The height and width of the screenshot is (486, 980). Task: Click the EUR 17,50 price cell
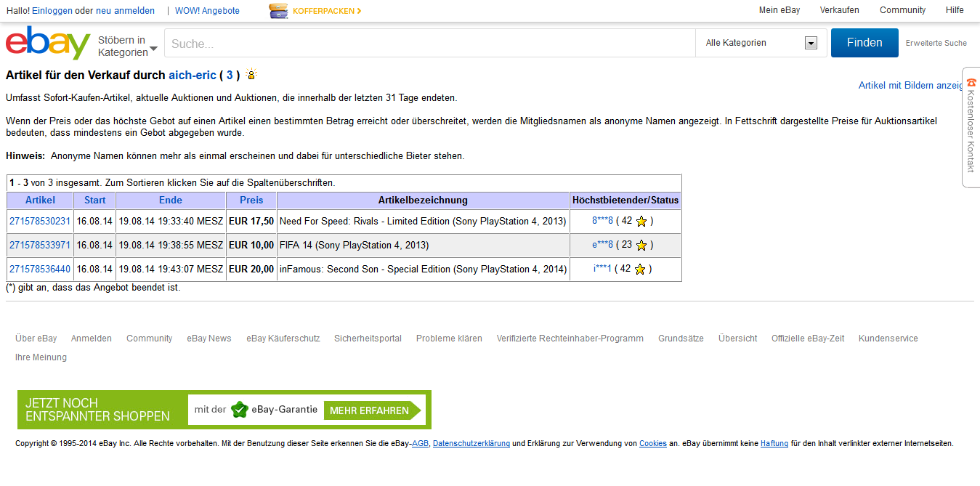tap(251, 222)
